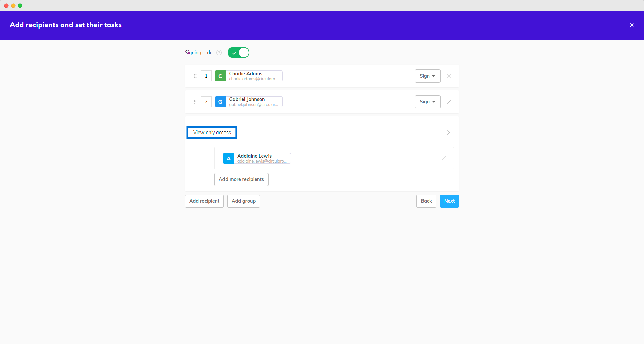Remove Adelaine Lewis with the X icon
This screenshot has width=644, height=344.
(x=444, y=158)
